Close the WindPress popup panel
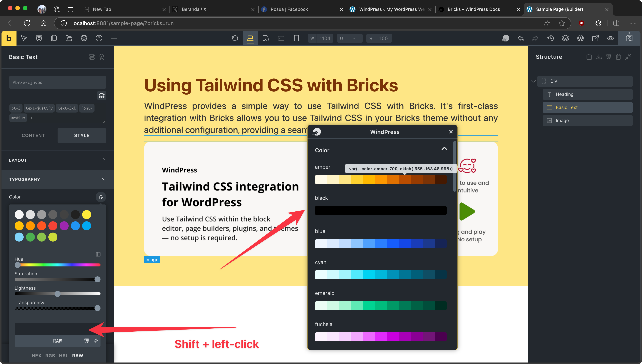Viewport: 642px width, 364px height. pyautogui.click(x=451, y=131)
